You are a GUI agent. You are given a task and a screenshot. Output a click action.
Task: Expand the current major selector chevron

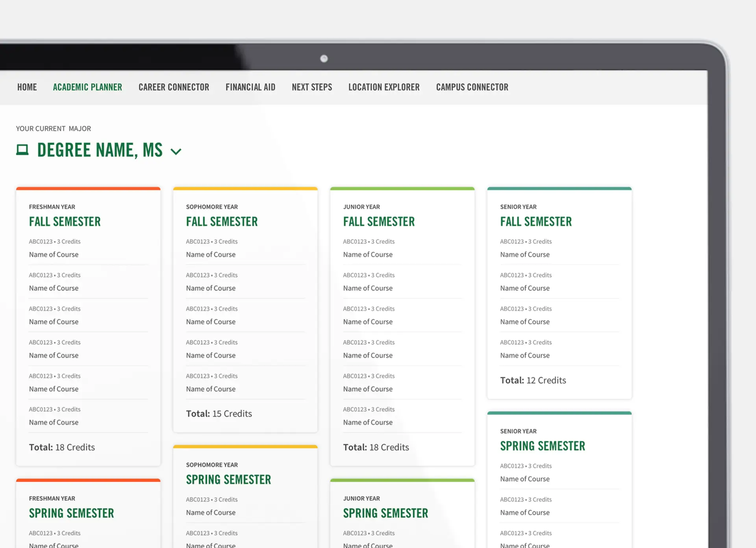(x=176, y=152)
